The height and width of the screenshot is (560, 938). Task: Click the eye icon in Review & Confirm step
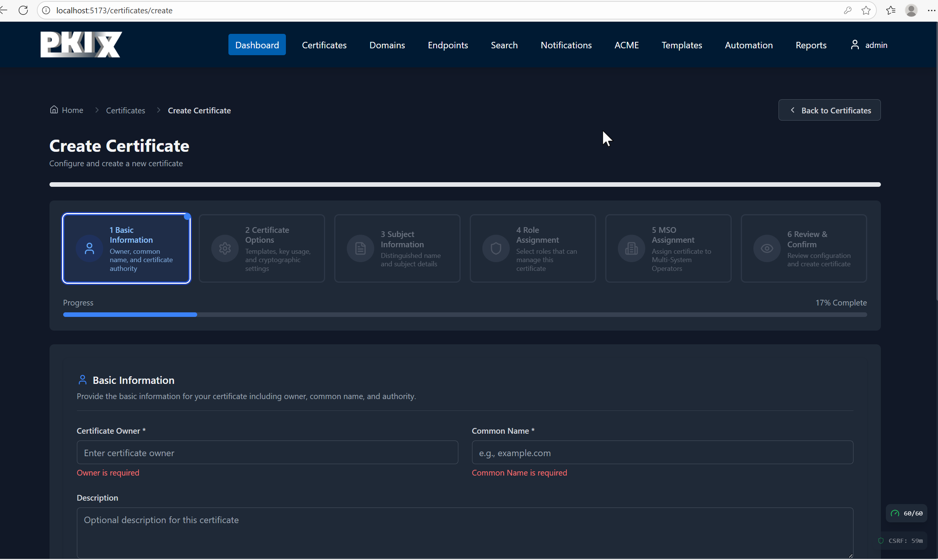(767, 249)
